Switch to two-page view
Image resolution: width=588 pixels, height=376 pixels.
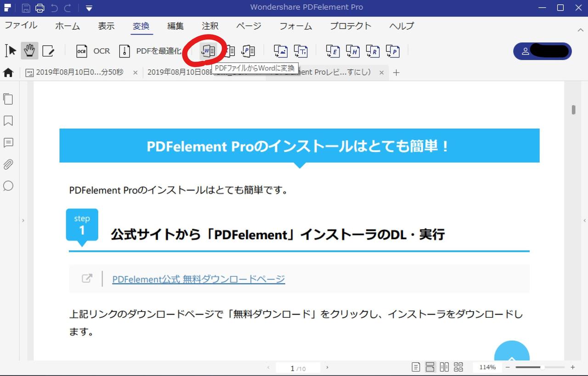click(444, 367)
